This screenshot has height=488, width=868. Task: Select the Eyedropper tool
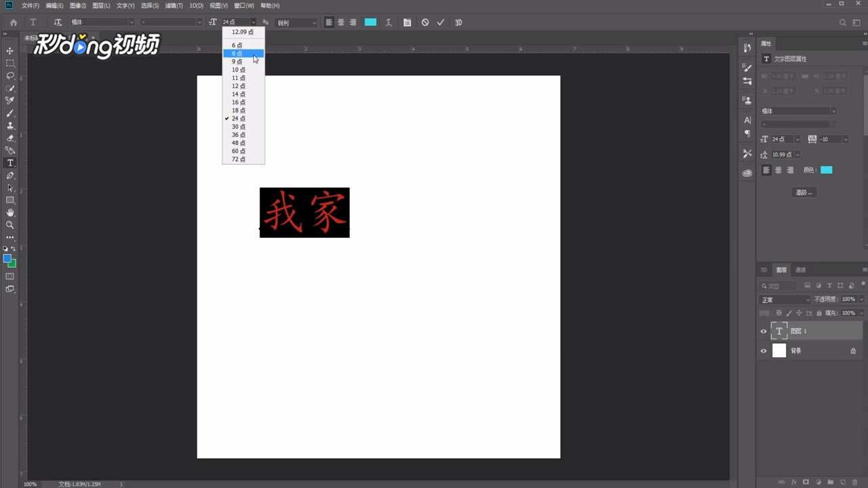(9, 100)
